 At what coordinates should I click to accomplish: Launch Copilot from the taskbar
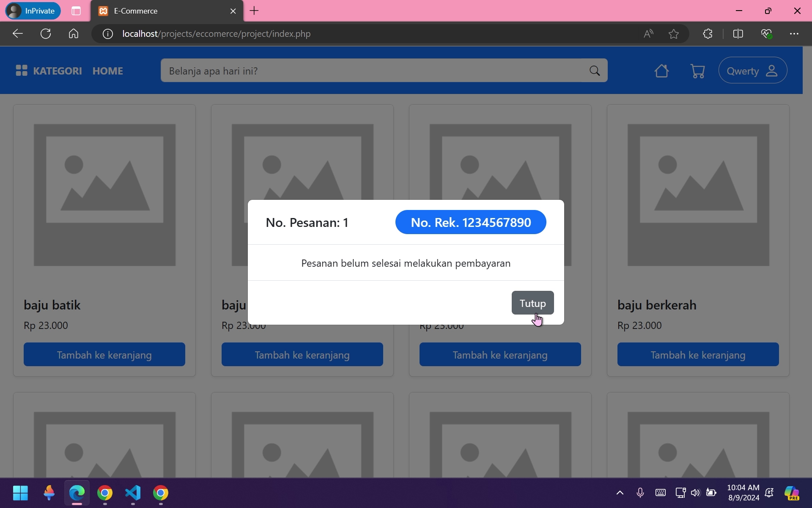coord(792,493)
